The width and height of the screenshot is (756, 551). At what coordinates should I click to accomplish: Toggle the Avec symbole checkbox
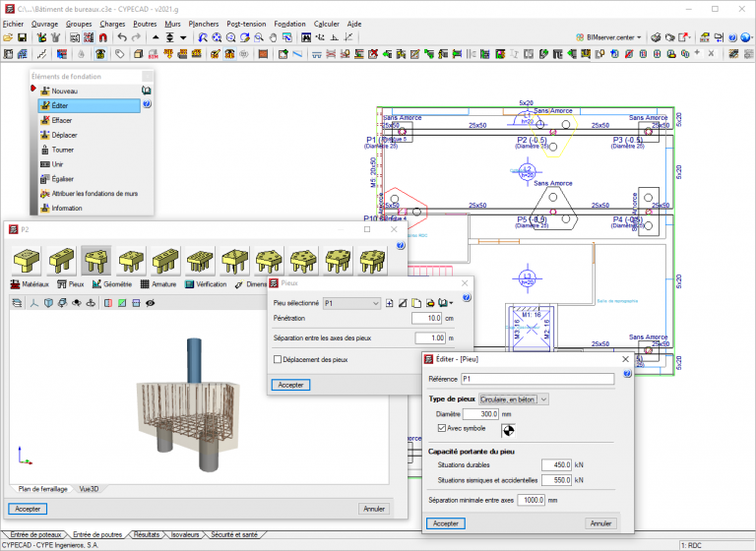click(x=441, y=428)
